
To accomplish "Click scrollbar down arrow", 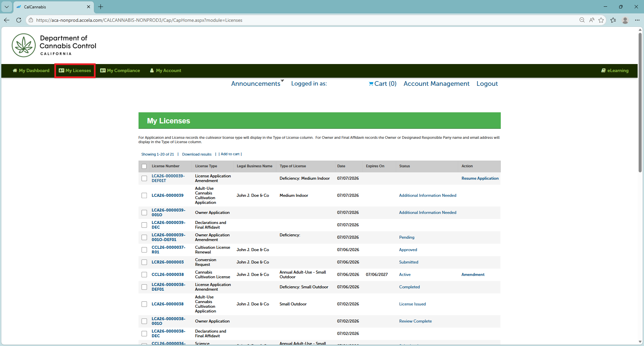I will pyautogui.click(x=640, y=342).
